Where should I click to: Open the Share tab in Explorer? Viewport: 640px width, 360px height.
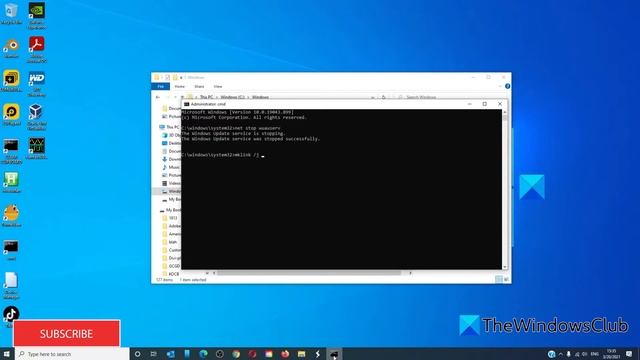pos(199,87)
